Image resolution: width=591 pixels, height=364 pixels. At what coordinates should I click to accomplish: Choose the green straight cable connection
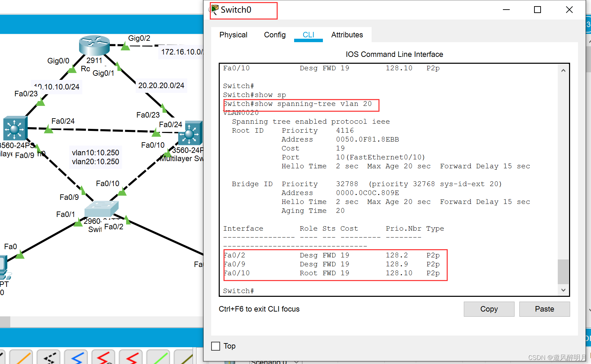point(158,357)
